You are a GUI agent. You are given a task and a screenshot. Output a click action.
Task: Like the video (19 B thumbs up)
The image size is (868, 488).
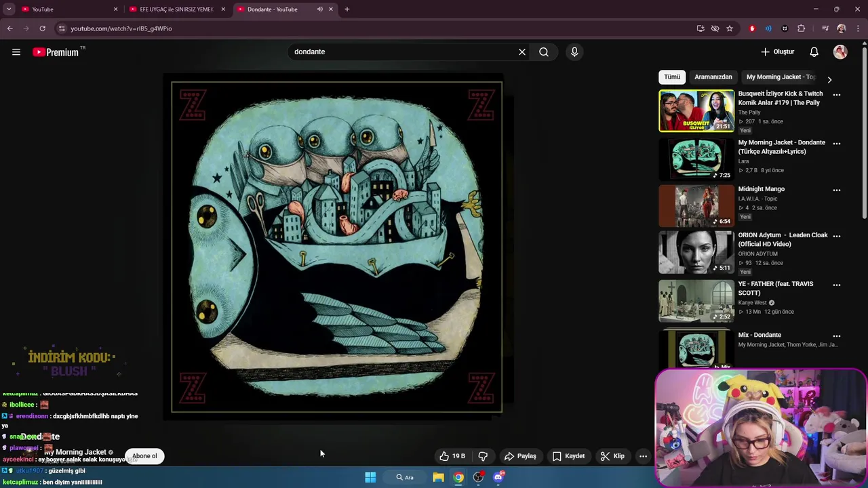[452, 456]
